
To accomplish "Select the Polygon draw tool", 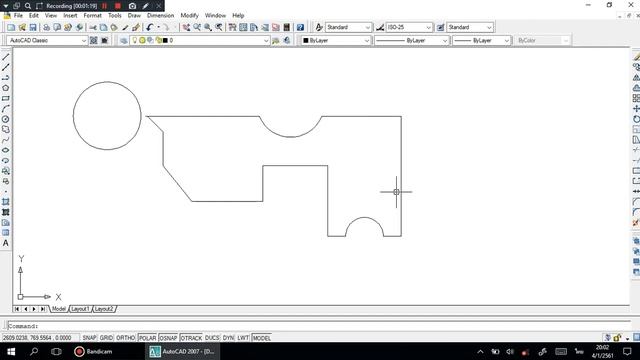I will [6, 88].
